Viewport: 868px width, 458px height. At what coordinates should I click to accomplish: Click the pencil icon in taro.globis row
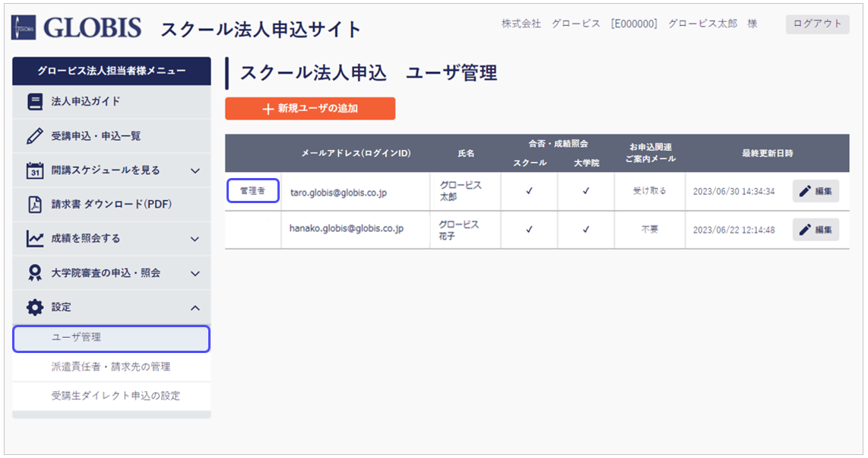pos(806,191)
